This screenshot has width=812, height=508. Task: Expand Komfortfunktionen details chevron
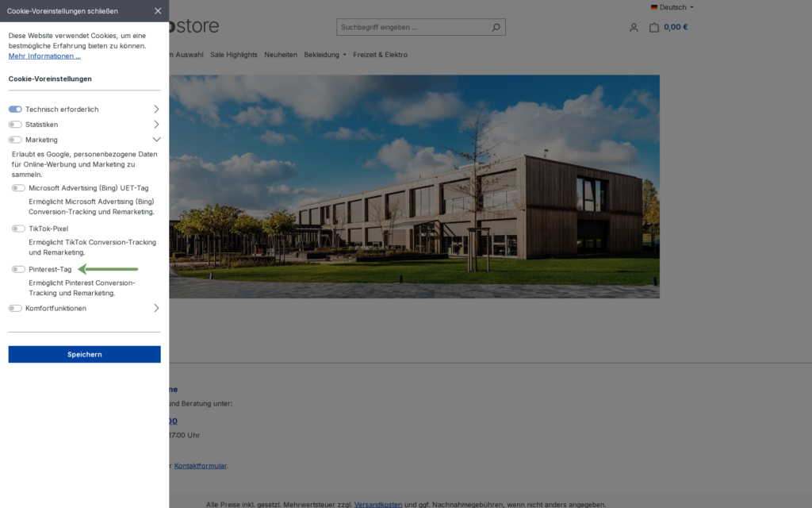tap(156, 309)
